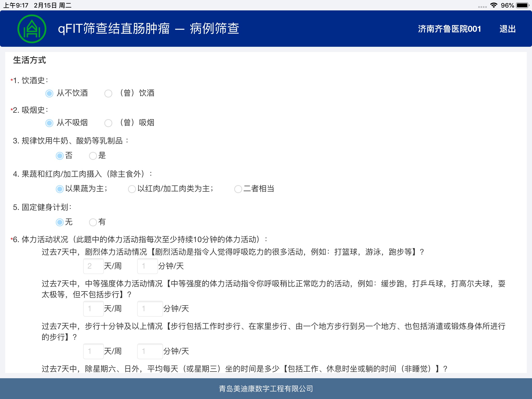Tap the Wi-Fi status icon

click(x=494, y=5)
